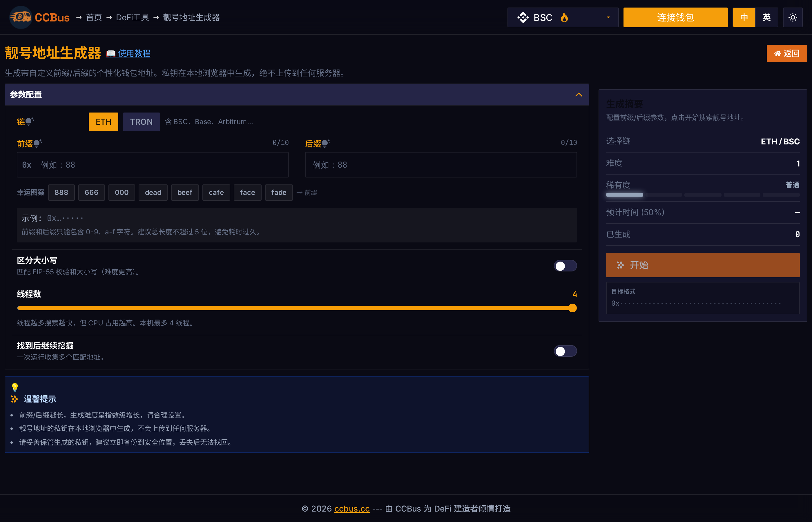Pick the cafe lucky pattern
The image size is (812, 522).
pos(216,193)
